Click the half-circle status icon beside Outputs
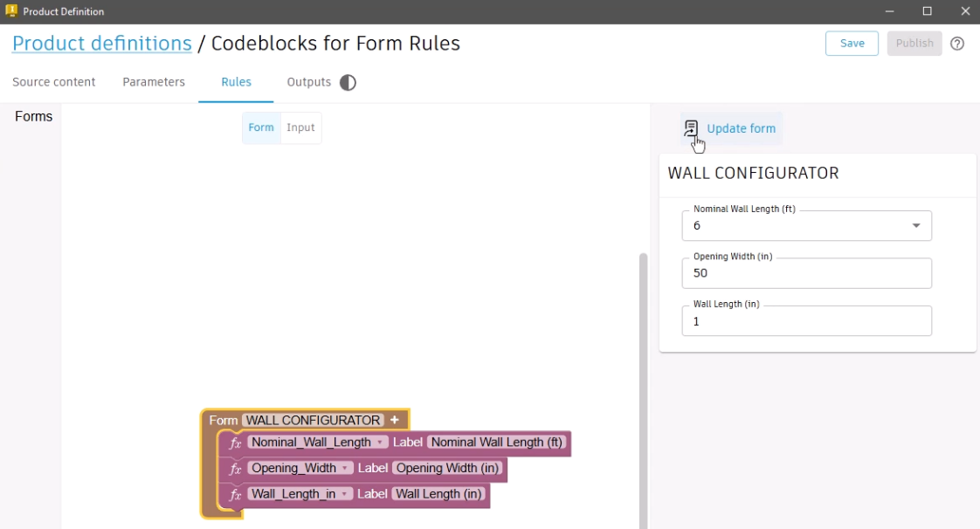The height and width of the screenshot is (529, 980). 349,82
